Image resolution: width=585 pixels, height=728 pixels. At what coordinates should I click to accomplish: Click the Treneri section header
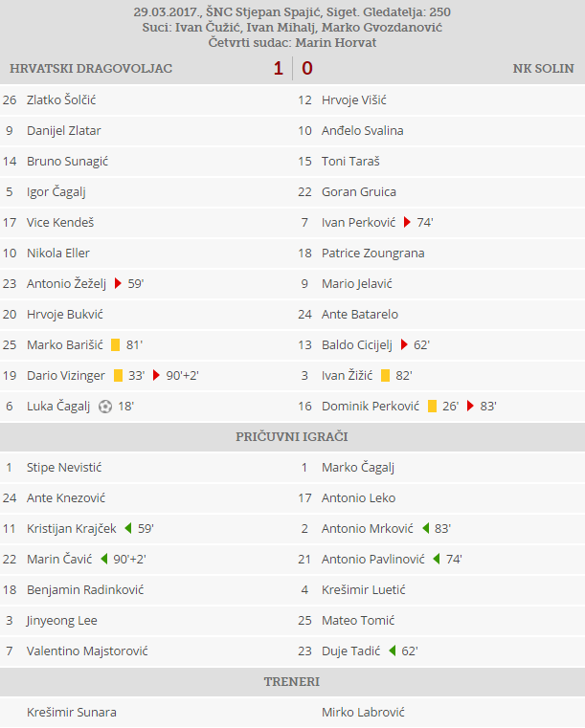tap(292, 682)
